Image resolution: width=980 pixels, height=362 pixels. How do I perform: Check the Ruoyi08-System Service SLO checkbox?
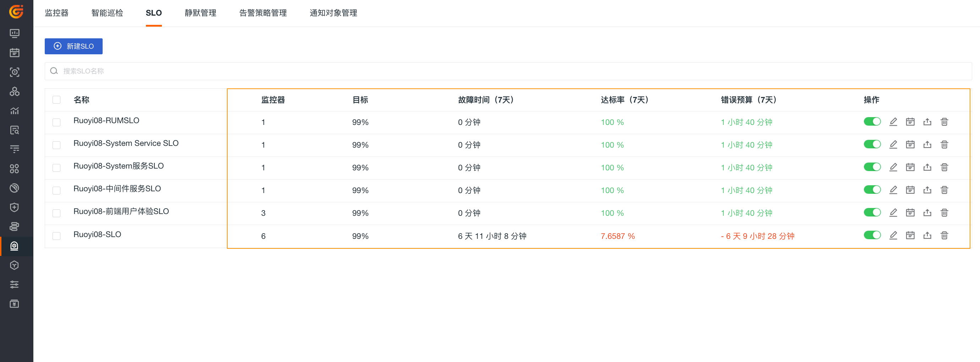point(56,145)
